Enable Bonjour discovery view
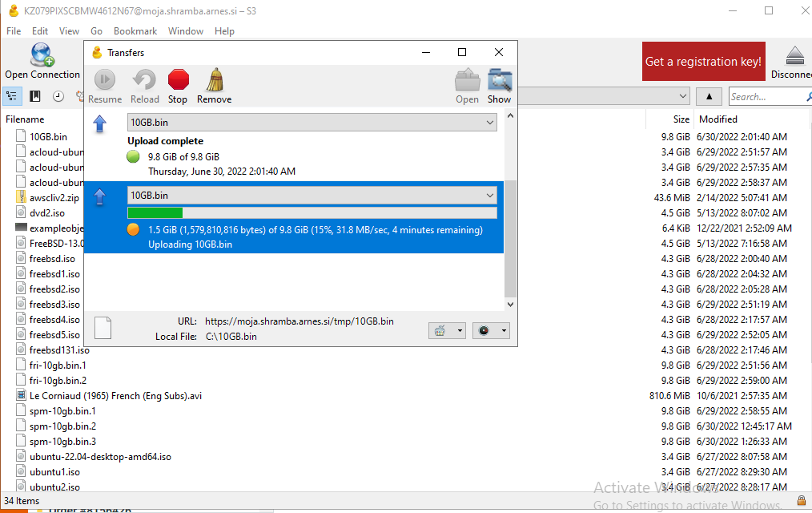Screen dimensions: 812x513 click(78, 96)
